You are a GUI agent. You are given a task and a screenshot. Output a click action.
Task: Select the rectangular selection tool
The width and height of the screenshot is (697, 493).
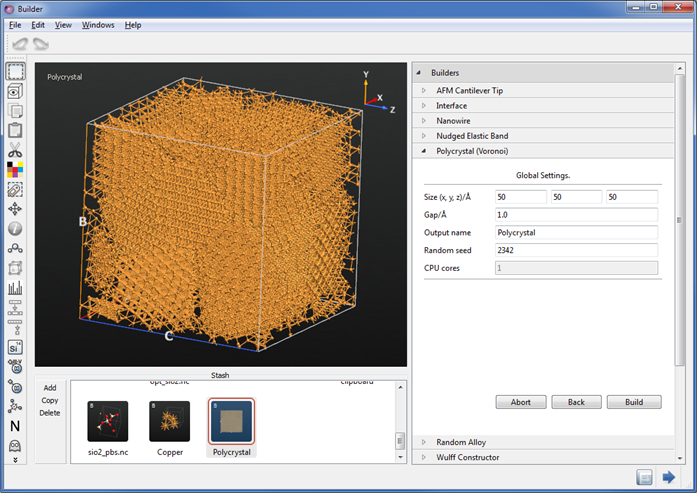(15, 72)
